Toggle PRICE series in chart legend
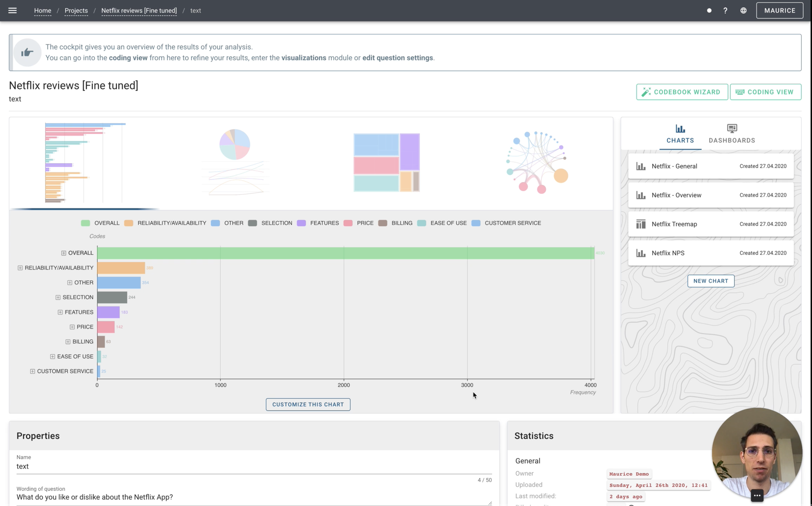 pos(358,223)
